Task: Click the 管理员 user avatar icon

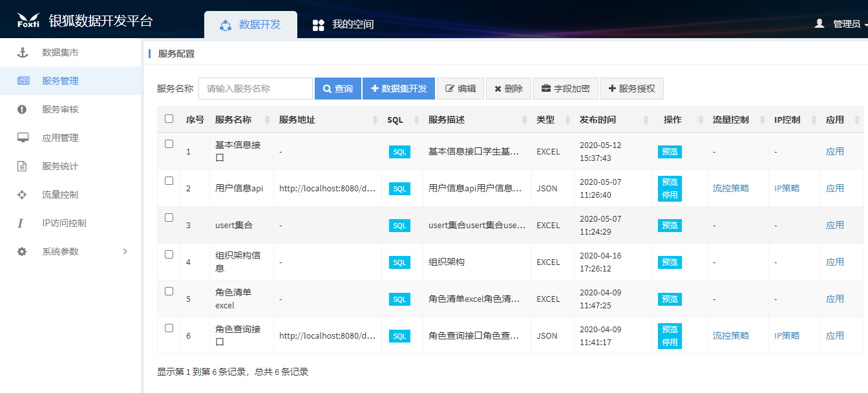Action: [820, 23]
